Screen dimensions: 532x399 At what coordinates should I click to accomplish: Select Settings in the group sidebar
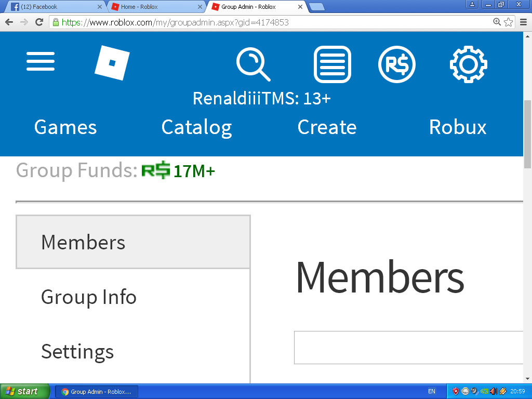(x=77, y=352)
